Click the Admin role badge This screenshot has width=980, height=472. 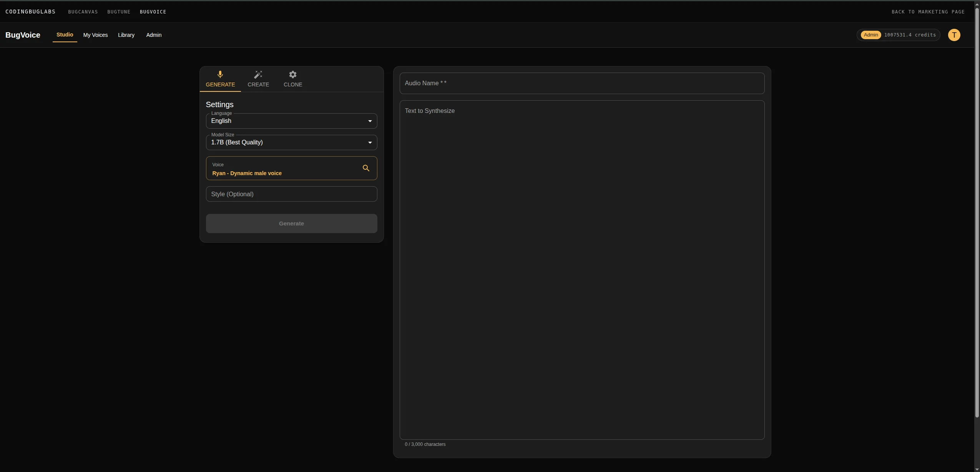point(870,35)
